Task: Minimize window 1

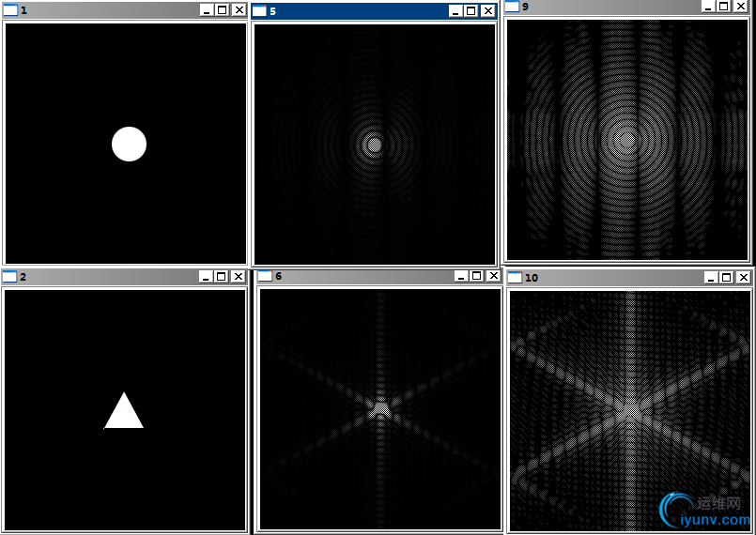Action: pos(207,10)
